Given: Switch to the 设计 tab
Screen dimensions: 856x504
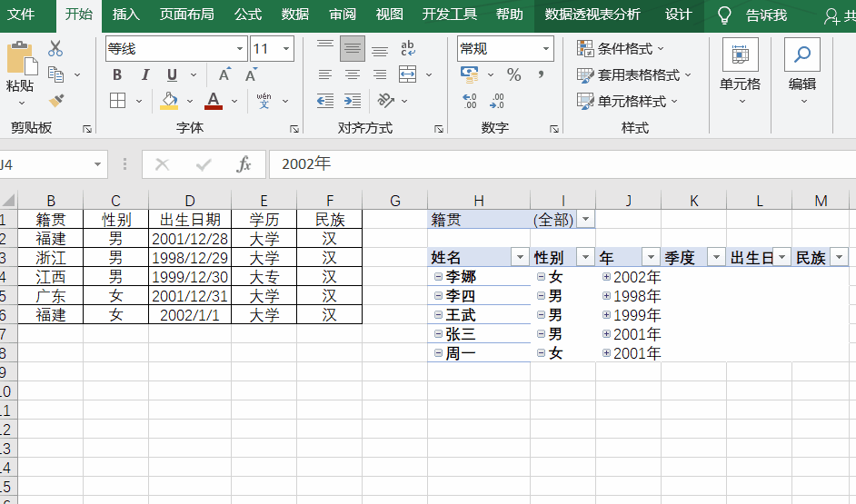Looking at the screenshot, I should 679,15.
